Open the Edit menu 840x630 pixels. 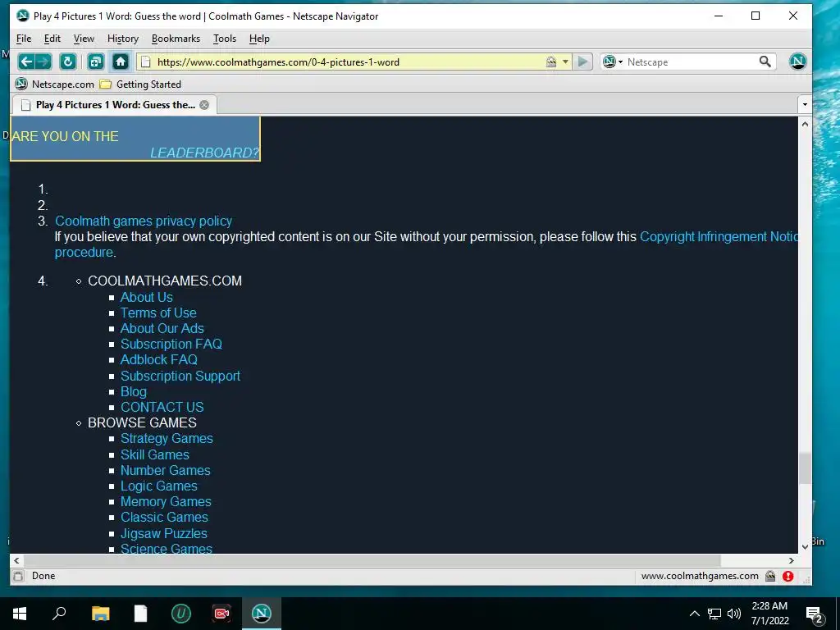[52, 39]
